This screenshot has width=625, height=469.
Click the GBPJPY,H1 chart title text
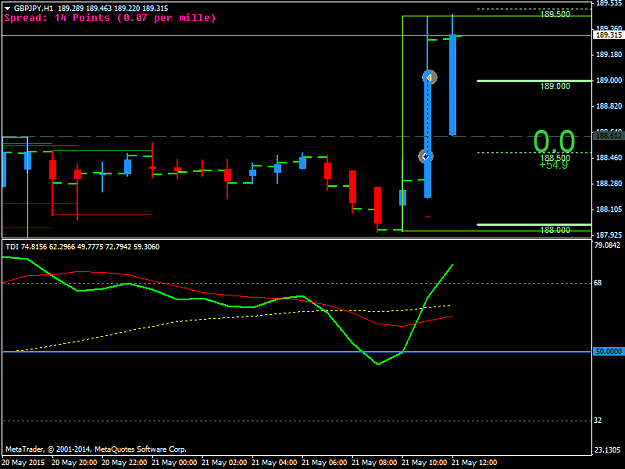pyautogui.click(x=33, y=8)
